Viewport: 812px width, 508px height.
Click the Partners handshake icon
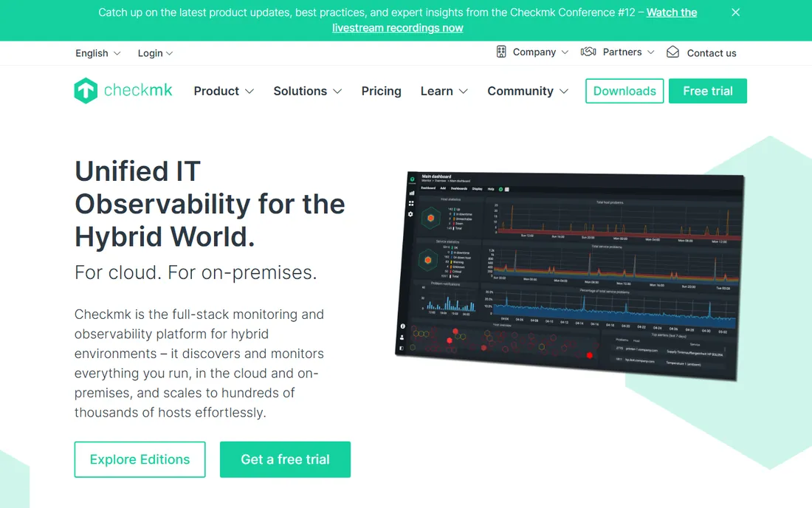tap(588, 52)
